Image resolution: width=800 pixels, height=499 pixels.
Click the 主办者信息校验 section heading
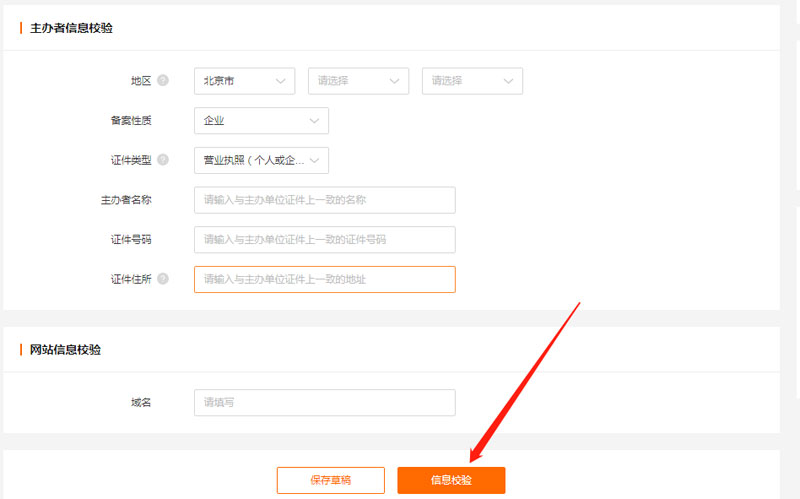tap(71, 28)
